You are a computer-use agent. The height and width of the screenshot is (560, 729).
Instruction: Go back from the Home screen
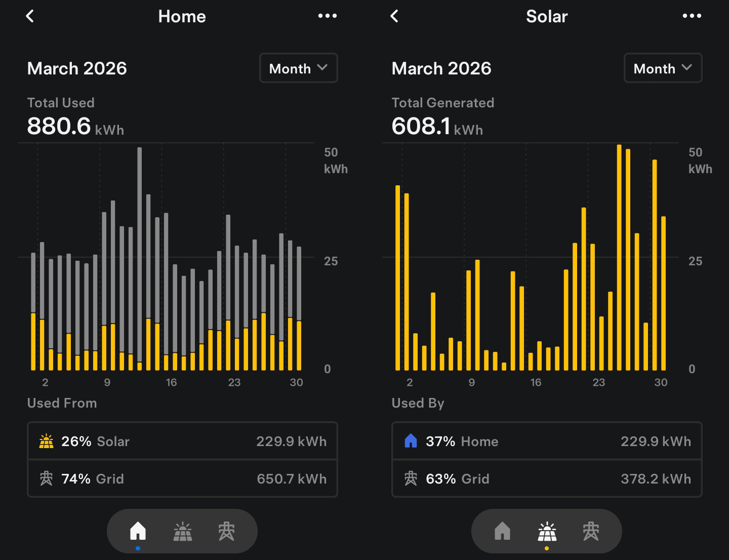click(x=30, y=16)
